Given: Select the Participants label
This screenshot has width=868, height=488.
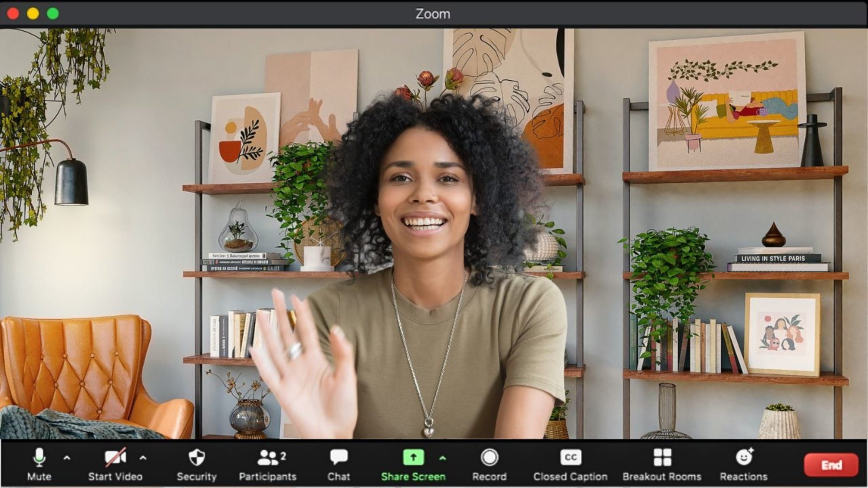Looking at the screenshot, I should 267,476.
